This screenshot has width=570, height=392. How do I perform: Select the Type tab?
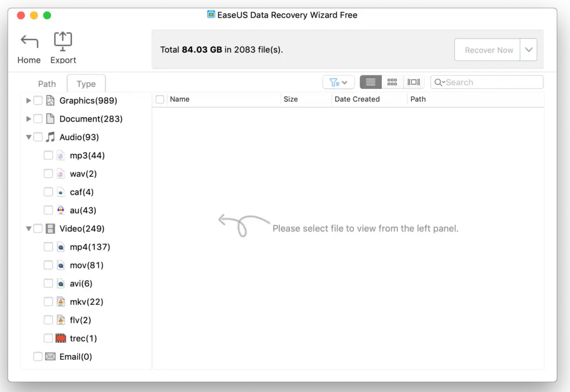86,84
